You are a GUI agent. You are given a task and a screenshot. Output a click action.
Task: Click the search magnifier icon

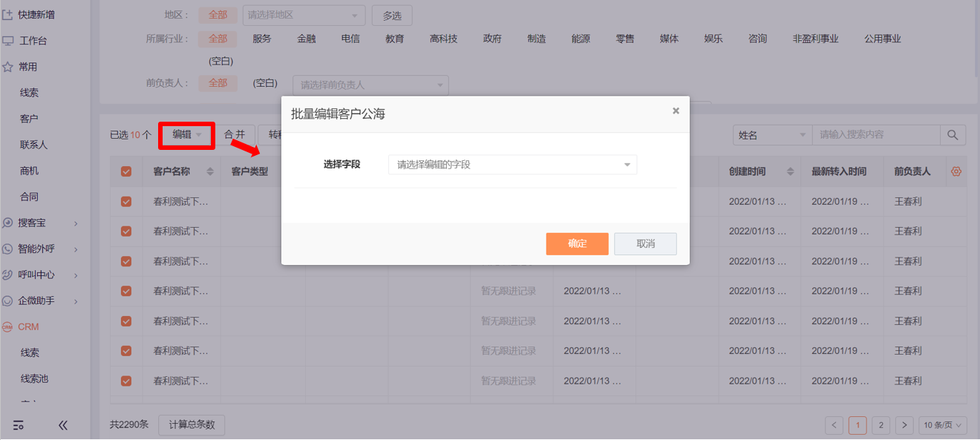coord(953,135)
